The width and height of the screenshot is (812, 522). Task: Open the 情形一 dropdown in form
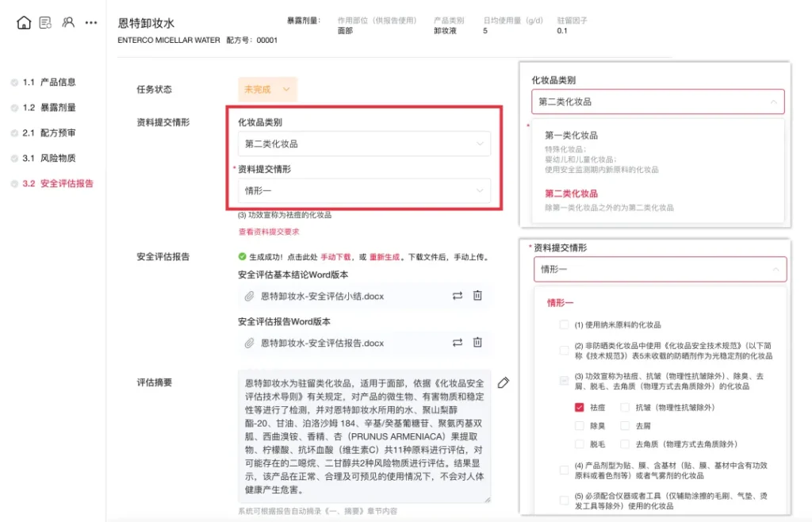pos(364,190)
